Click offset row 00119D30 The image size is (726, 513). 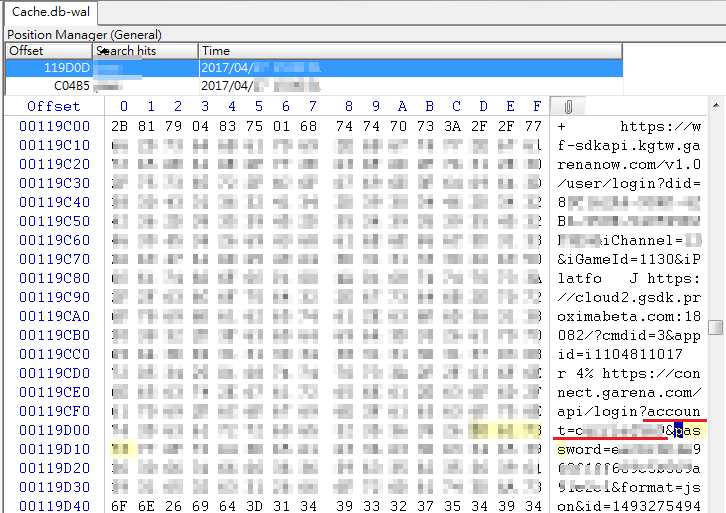pyautogui.click(x=55, y=487)
